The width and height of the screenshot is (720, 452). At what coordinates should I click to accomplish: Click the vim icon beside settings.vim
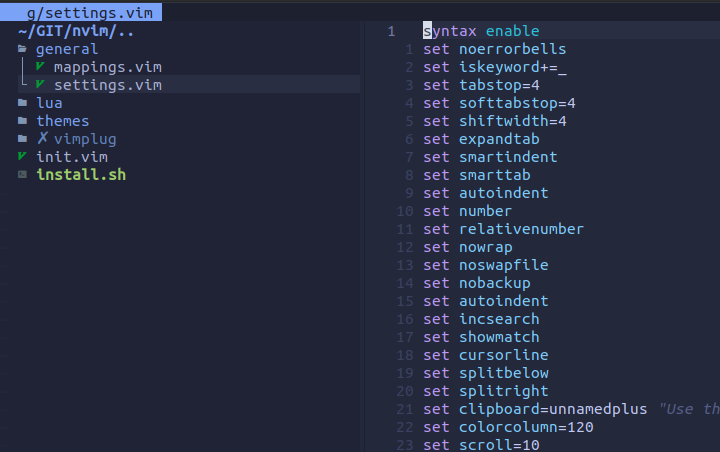pyautogui.click(x=40, y=85)
